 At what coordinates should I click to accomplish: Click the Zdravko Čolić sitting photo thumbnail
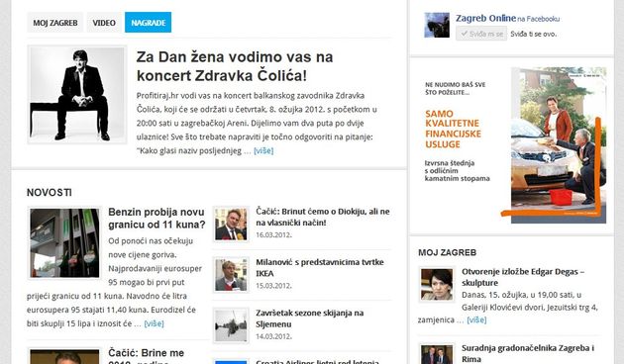77,94
